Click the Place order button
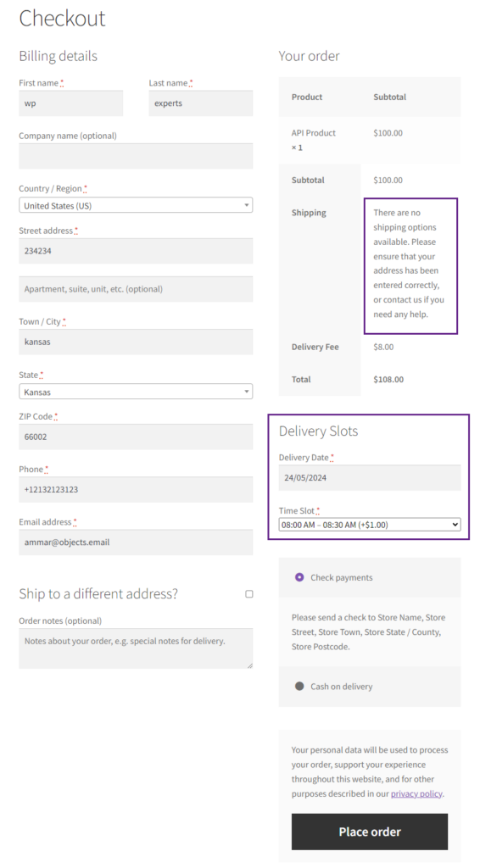Screen dimensions: 480x868 coord(370,832)
